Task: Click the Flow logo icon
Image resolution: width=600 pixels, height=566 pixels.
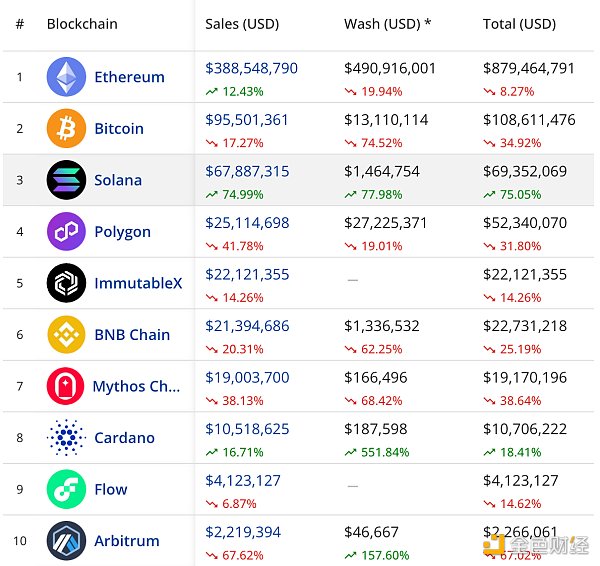Action: click(x=66, y=489)
